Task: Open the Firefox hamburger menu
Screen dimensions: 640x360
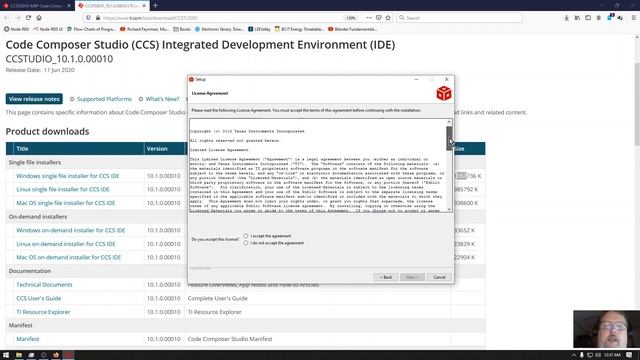Action: click(633, 18)
